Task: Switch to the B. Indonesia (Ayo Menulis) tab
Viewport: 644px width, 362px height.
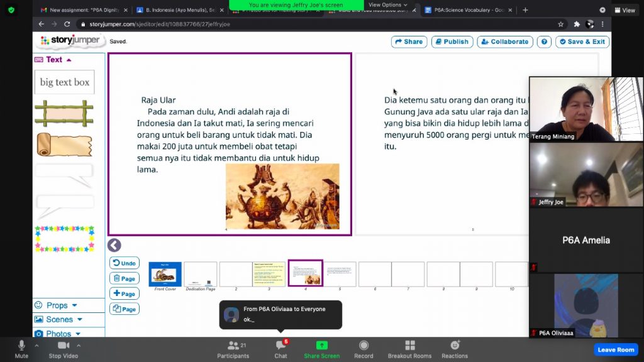Action: tap(179, 10)
